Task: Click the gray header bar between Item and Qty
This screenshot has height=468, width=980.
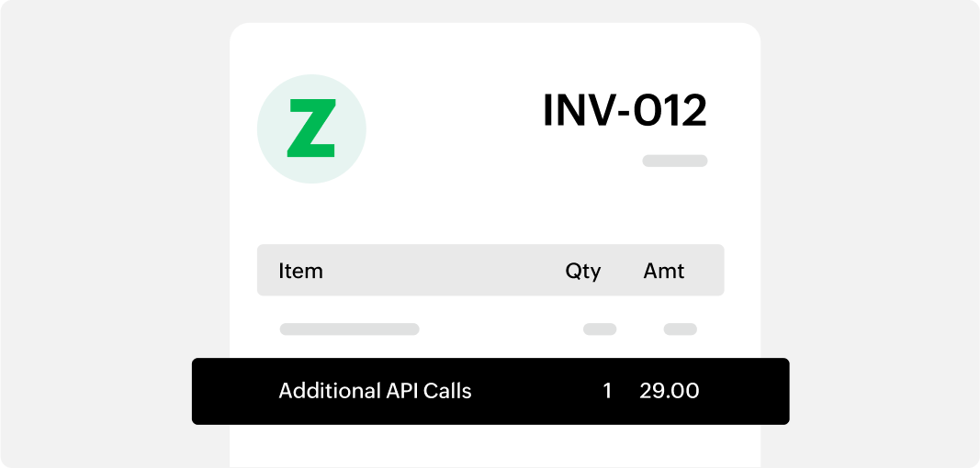Action: (441, 271)
